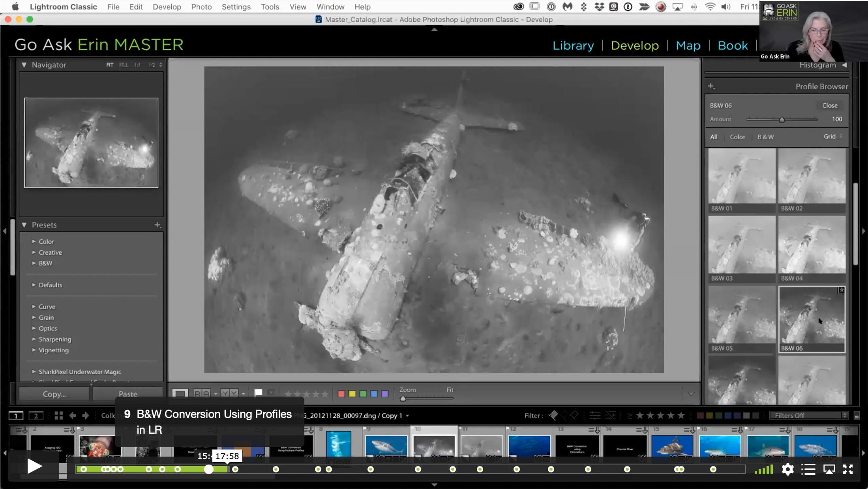
Task: Click the Zoom slider handle in the toolbar
Action: [403, 399]
